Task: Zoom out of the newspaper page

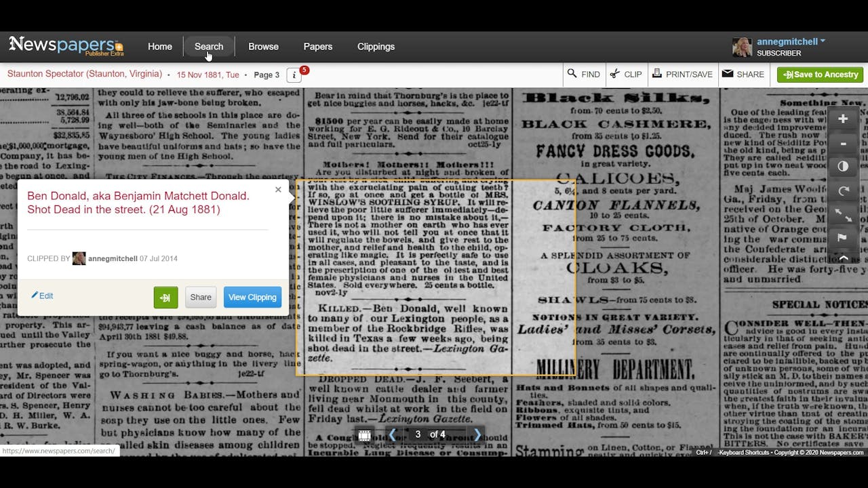Action: pos(842,143)
